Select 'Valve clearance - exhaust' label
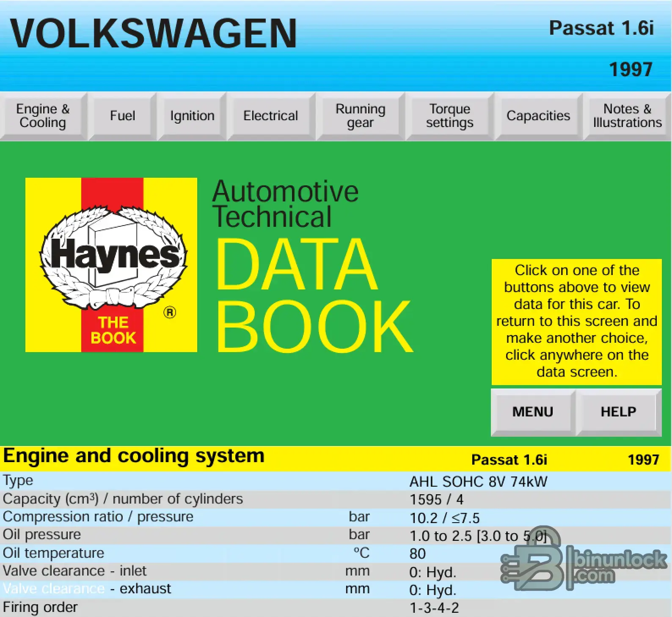 tap(87, 589)
